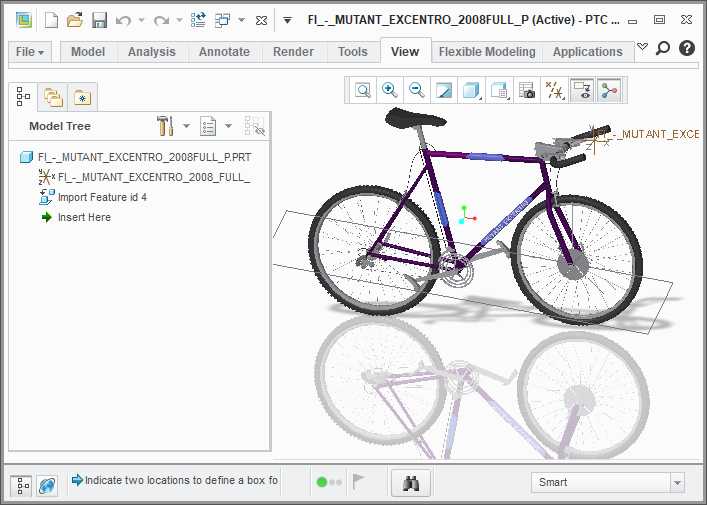
Task: Open the Display Style cube icon
Action: coord(471,90)
